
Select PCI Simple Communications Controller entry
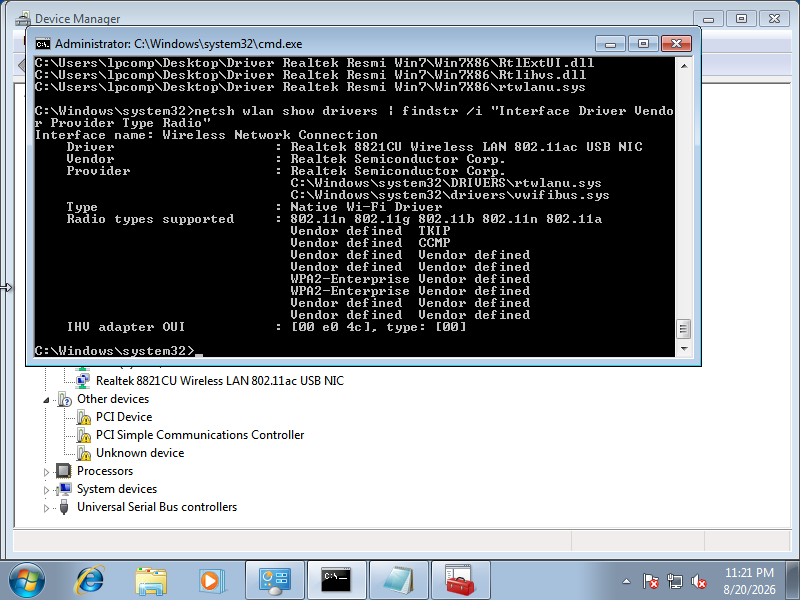tap(200, 435)
